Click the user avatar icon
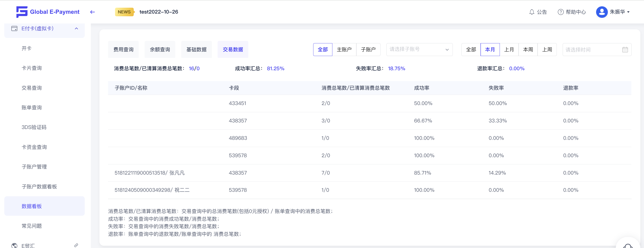 click(602, 12)
